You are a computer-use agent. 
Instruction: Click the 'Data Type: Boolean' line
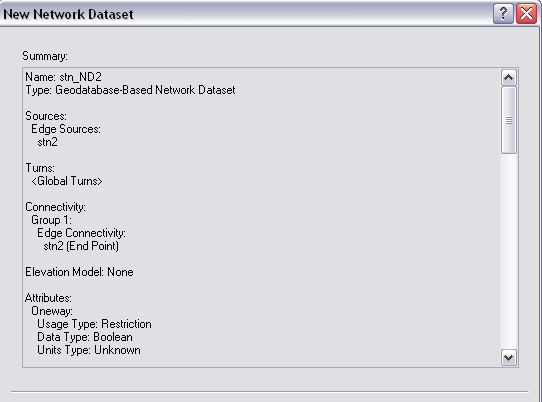point(85,337)
